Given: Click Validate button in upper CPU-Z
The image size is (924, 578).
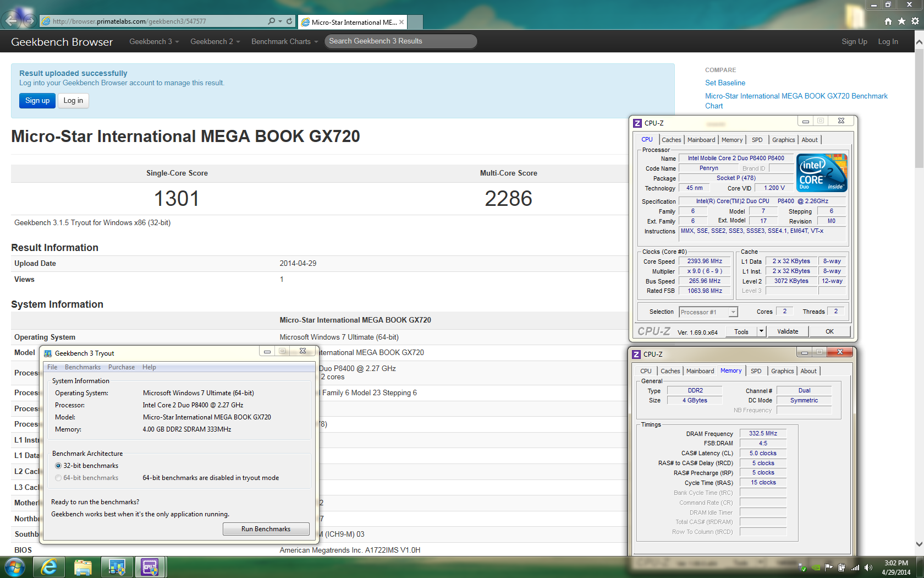Looking at the screenshot, I should pyautogui.click(x=788, y=331).
